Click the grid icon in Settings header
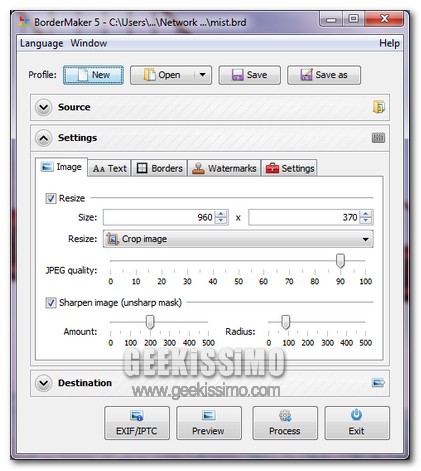 point(378,138)
